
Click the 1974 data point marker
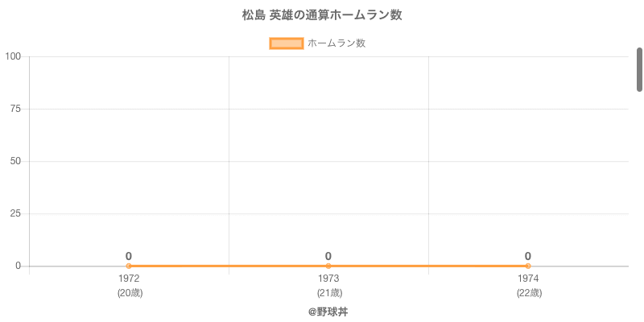528,266
